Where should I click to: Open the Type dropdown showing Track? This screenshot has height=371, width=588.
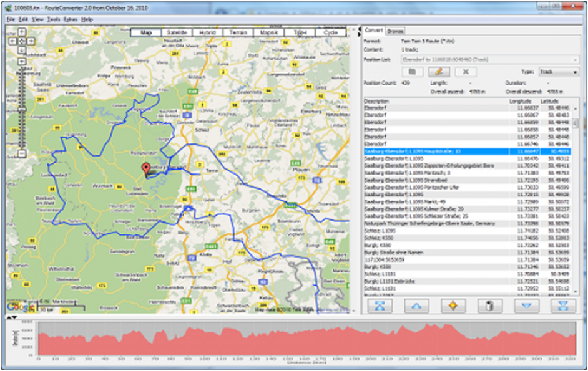coord(559,72)
